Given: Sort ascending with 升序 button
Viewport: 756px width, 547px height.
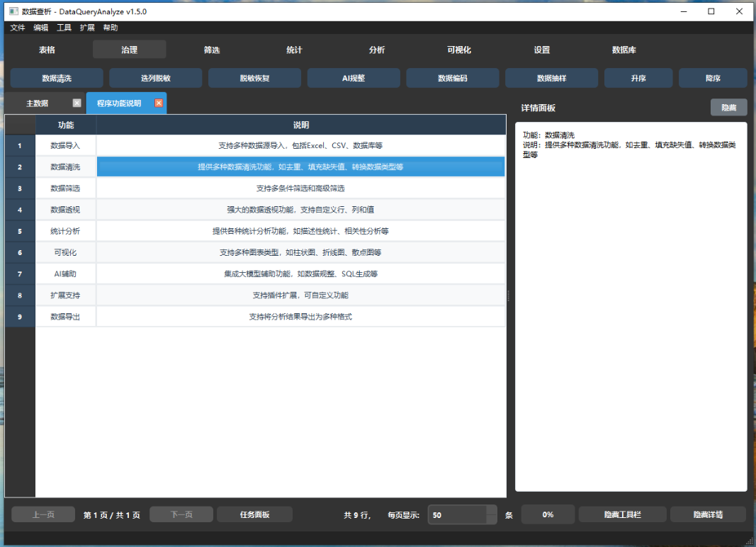Looking at the screenshot, I should tap(638, 78).
